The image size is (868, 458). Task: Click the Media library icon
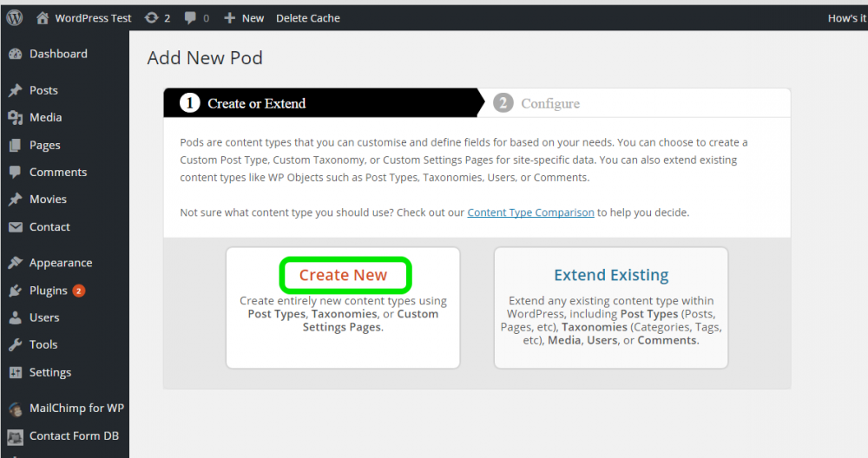(x=16, y=117)
